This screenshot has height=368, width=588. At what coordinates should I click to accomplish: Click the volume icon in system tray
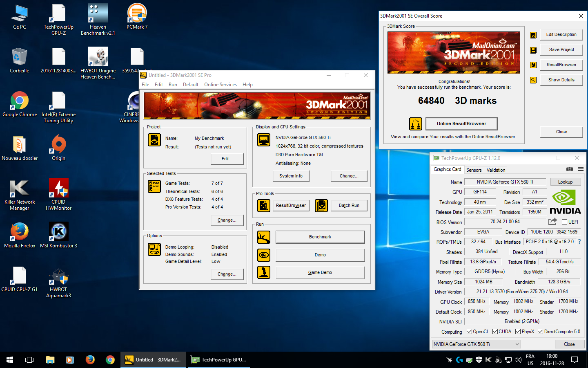coord(518,360)
